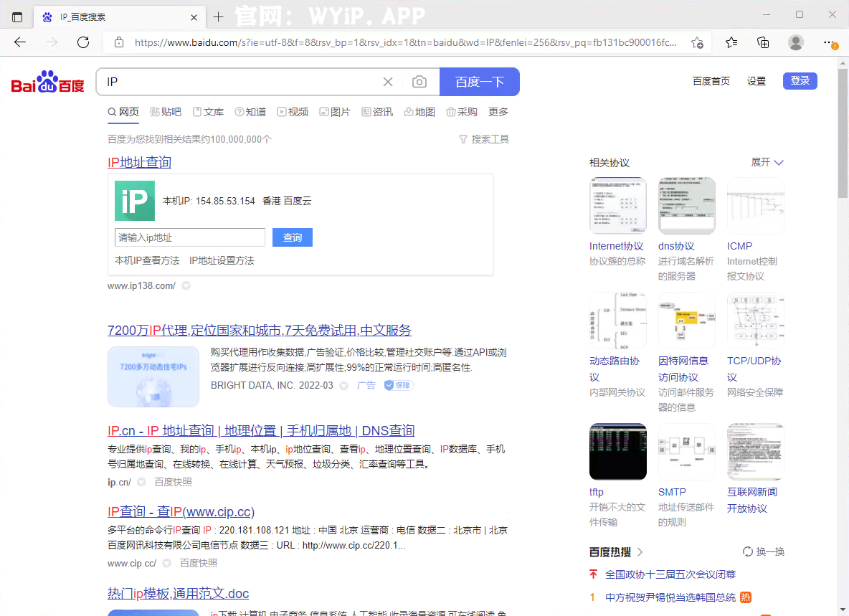Open 百度快照 for www.cip.cc
The height and width of the screenshot is (616, 849).
198,564
